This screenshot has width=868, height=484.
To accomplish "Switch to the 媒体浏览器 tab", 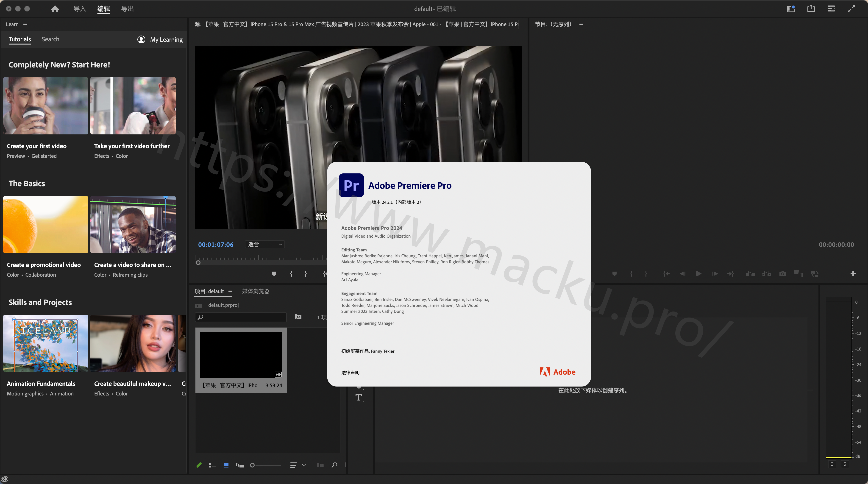I will [256, 291].
